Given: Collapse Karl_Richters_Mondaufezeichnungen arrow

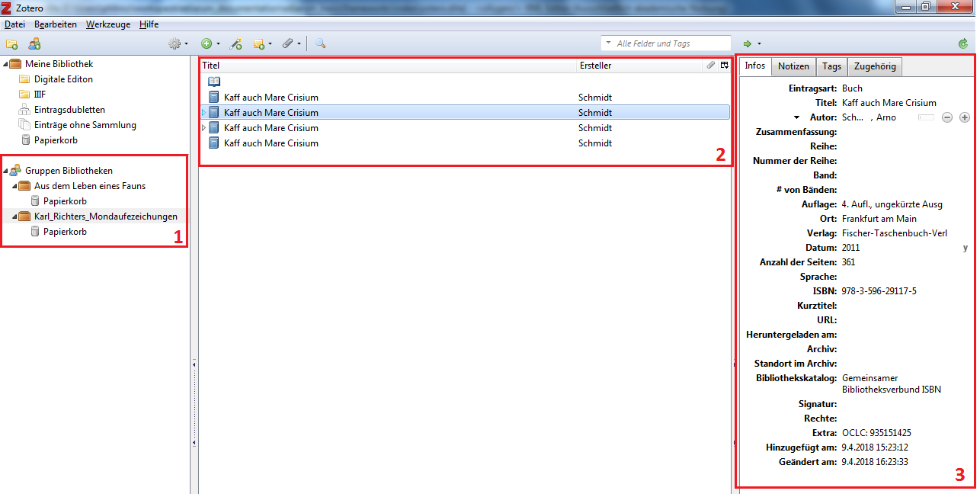Looking at the screenshot, I should (x=14, y=217).
